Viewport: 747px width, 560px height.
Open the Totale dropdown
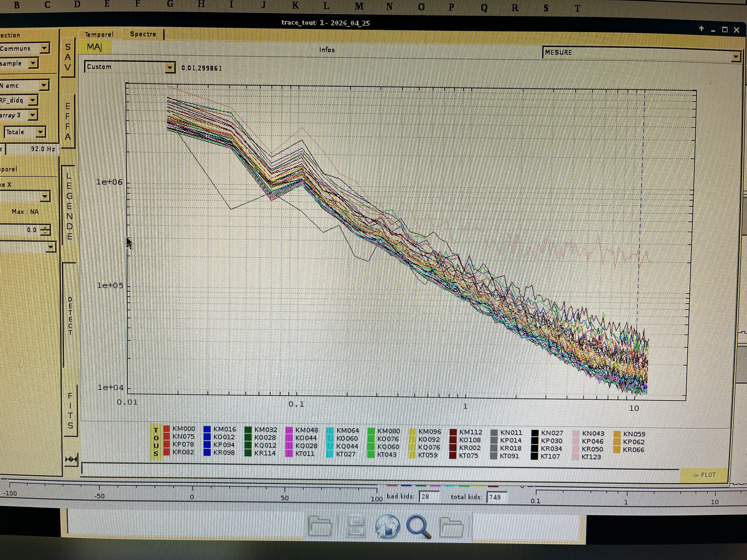[x=25, y=132]
